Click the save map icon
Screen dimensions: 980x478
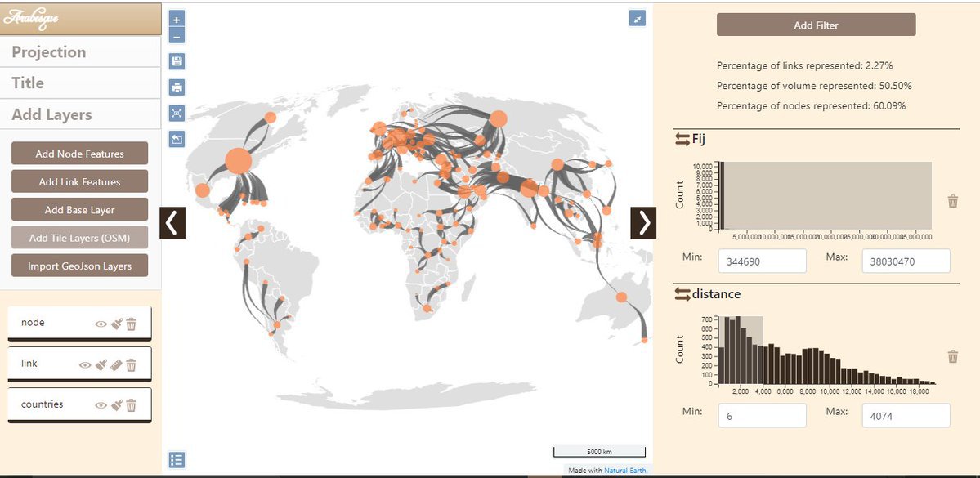[x=177, y=61]
